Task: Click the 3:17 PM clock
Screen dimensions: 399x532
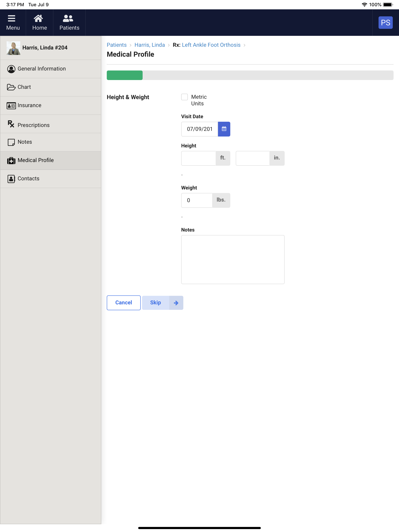Action: 15,4
